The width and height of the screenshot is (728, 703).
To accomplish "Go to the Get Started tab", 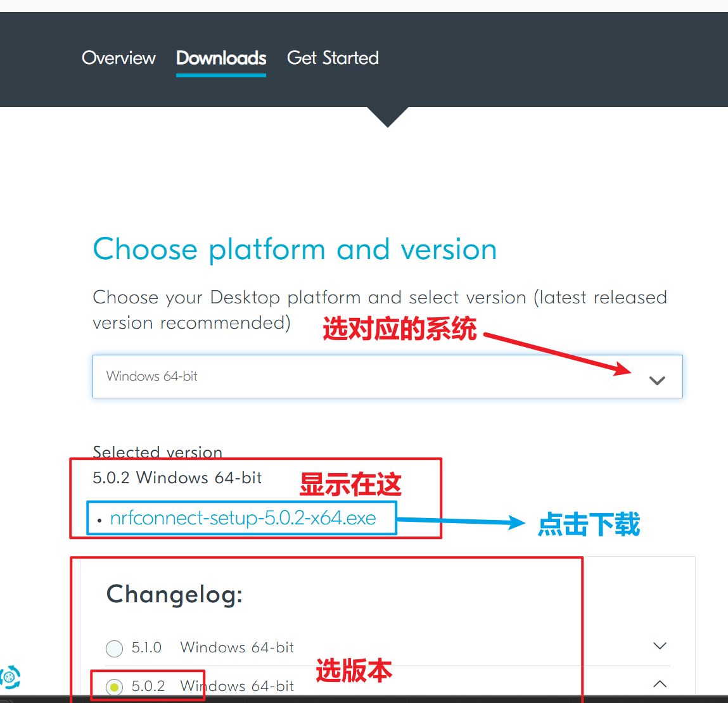I will pyautogui.click(x=333, y=58).
